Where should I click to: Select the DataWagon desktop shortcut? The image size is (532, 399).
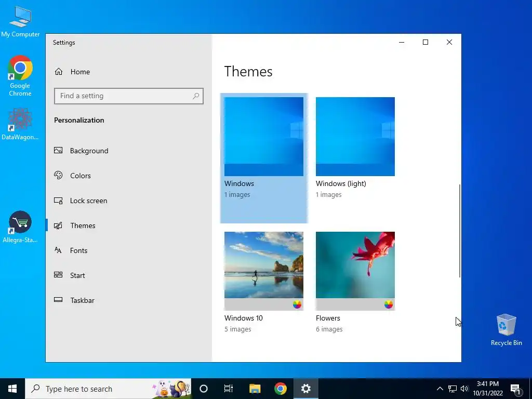click(x=20, y=124)
